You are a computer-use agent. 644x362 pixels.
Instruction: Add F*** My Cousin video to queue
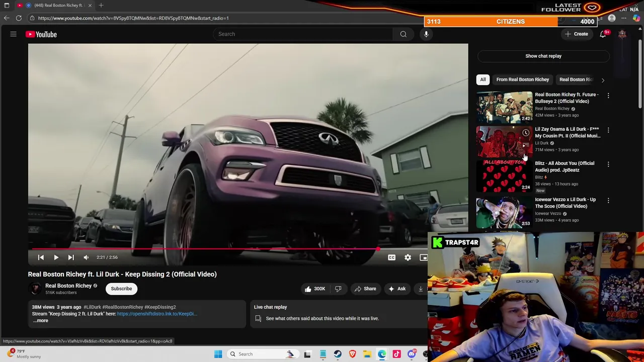pos(526,145)
